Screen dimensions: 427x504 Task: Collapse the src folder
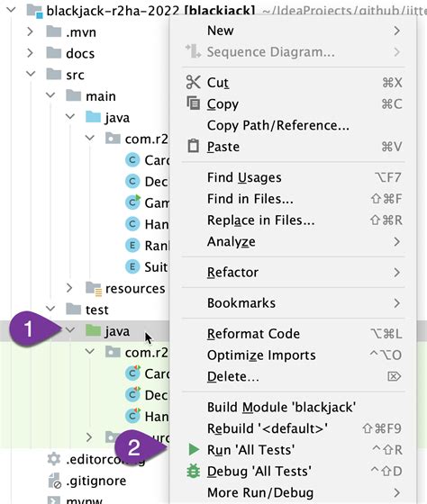pos(31,74)
